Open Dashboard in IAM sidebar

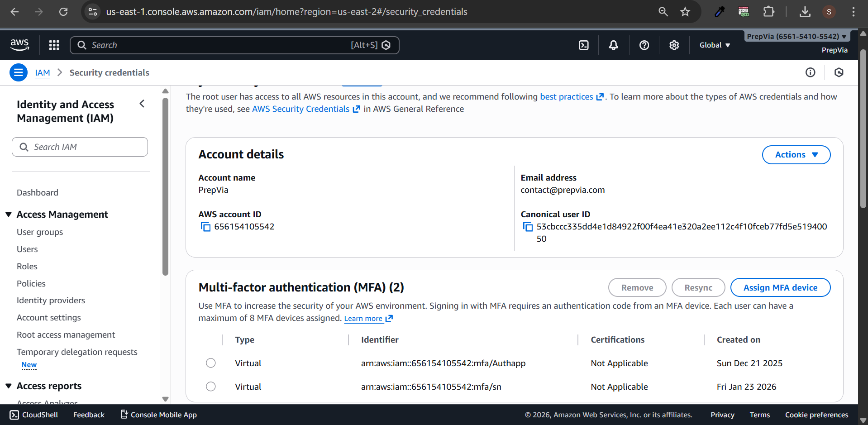click(38, 193)
